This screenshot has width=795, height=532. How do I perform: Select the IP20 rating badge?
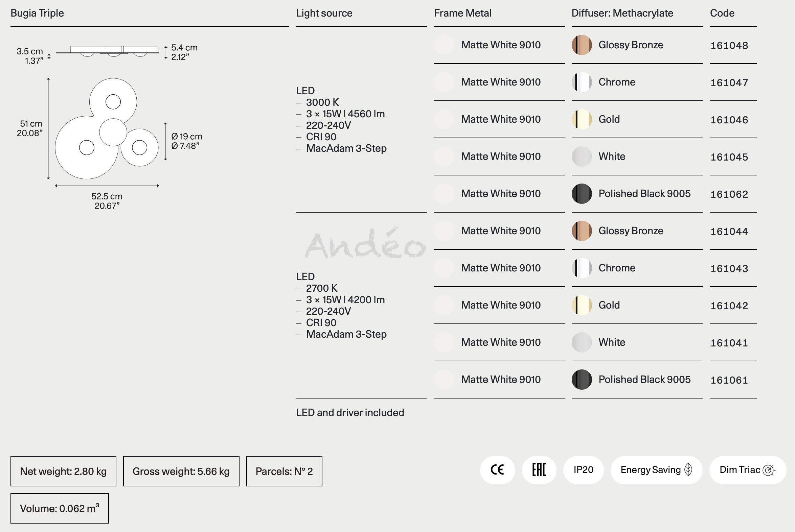click(x=583, y=470)
